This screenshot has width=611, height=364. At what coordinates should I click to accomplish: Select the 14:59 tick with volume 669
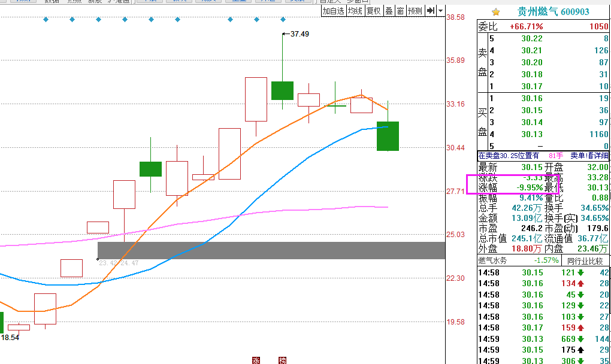[543, 339]
